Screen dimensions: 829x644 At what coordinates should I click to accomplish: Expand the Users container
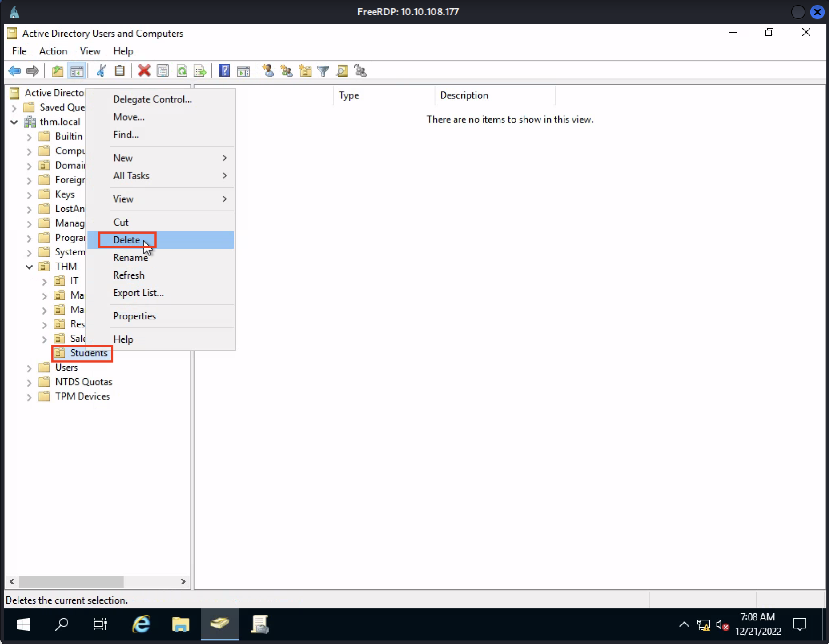(29, 368)
